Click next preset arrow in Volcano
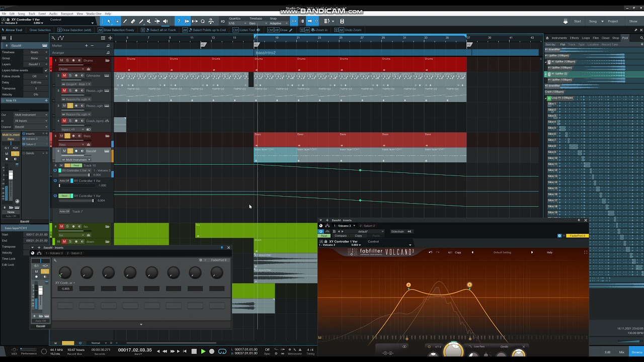The image size is (644, 362). click(532, 252)
